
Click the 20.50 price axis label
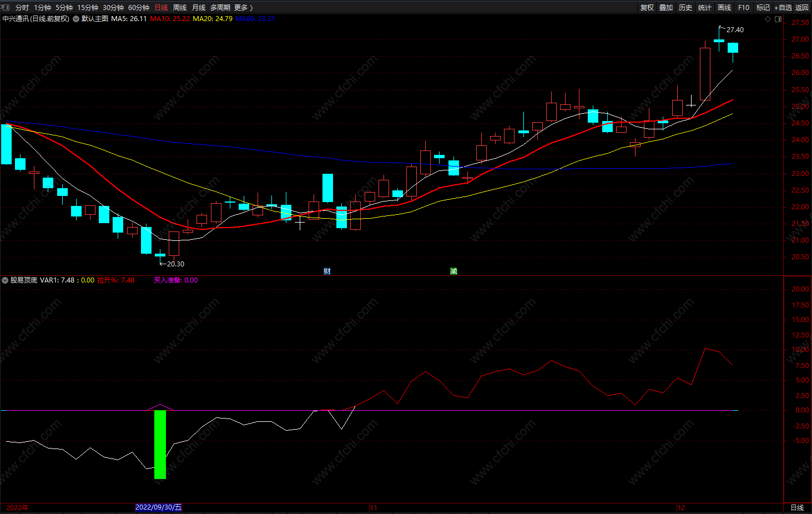click(800, 257)
